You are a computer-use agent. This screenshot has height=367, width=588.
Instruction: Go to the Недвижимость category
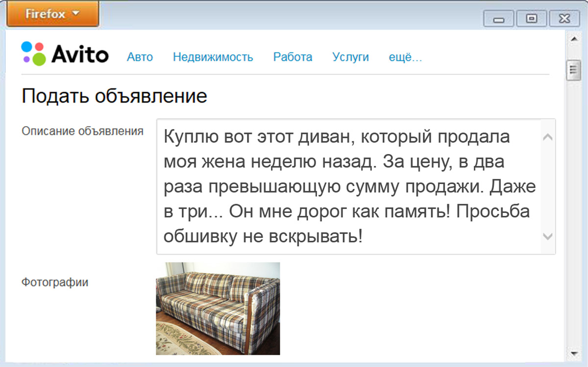click(213, 57)
